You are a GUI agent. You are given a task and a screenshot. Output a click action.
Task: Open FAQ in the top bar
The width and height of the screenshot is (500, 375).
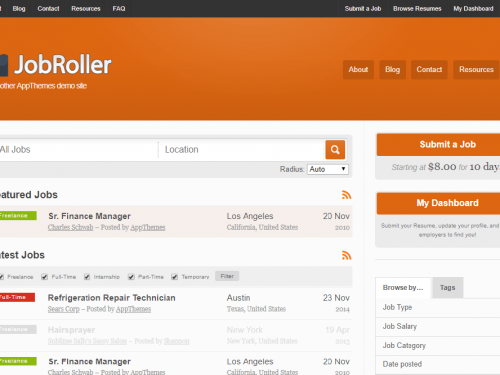(119, 9)
